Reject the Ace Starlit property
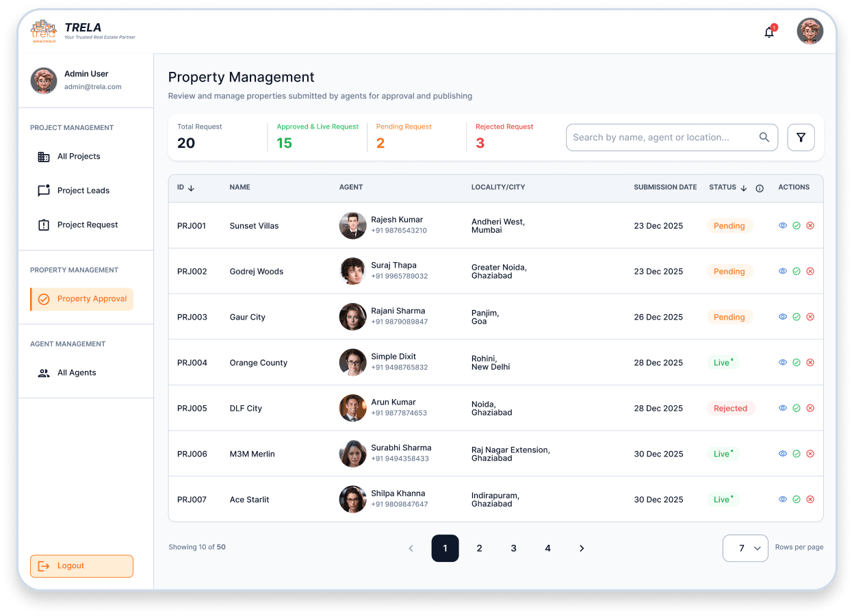854x616 pixels. pyautogui.click(x=810, y=500)
